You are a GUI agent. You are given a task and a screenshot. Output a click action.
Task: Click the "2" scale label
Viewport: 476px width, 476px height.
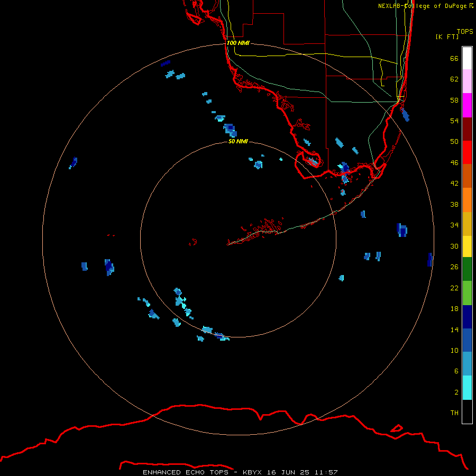pos(456,392)
